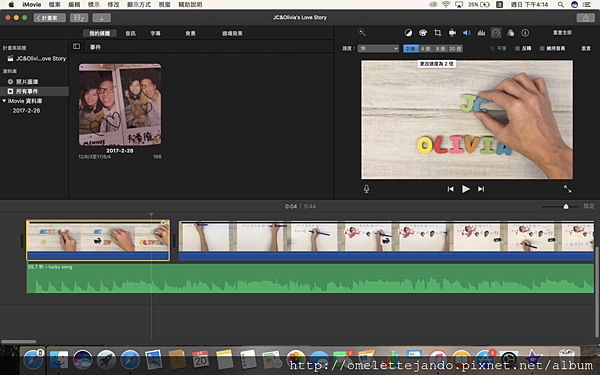
Task: Open the color correction palette tool
Action: (x=423, y=33)
